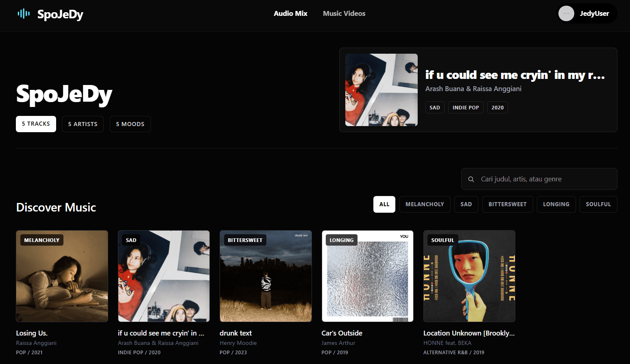Click featured artist Arash Buana & Raissa Anggiani

point(473,89)
